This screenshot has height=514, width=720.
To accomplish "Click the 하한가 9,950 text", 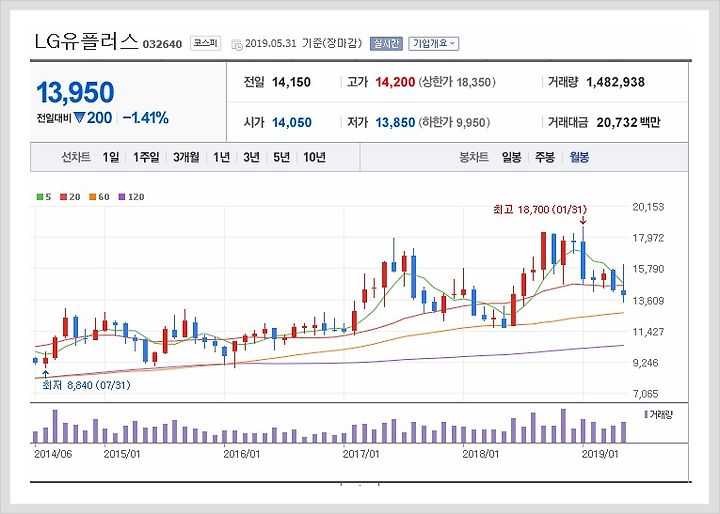I will click(454, 123).
